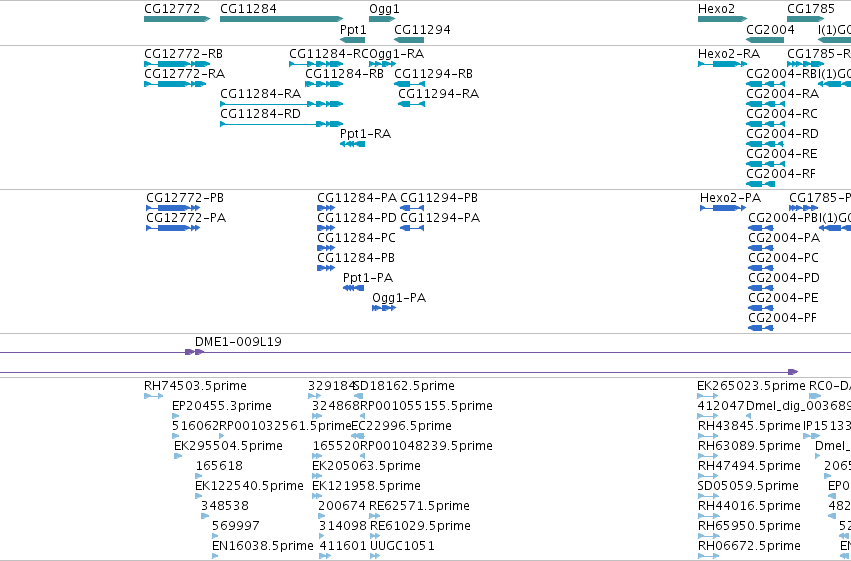Click transcript CG2004-RE
Image resolution: width=851 pixels, height=561 pixels.
pos(765,164)
